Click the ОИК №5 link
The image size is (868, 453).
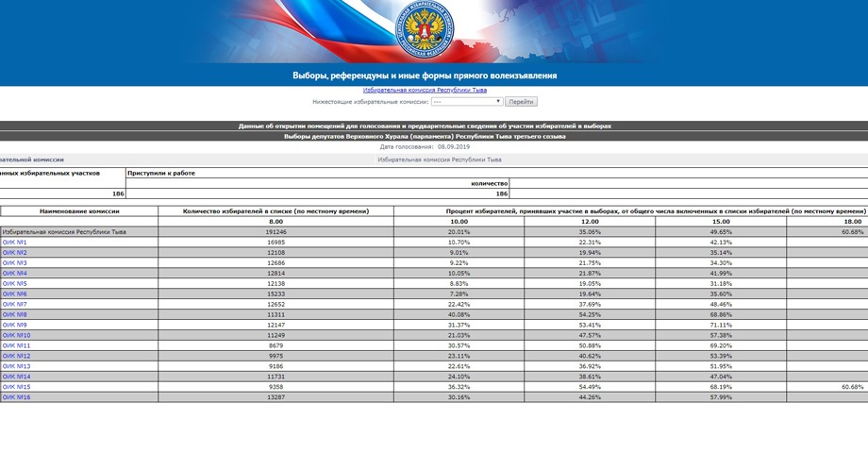pos(14,284)
